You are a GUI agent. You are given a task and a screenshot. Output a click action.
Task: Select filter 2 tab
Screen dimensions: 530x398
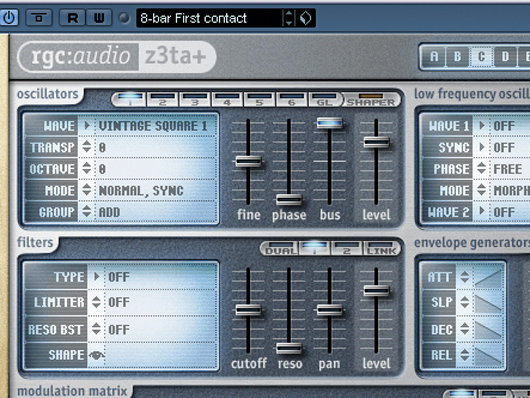(347, 249)
